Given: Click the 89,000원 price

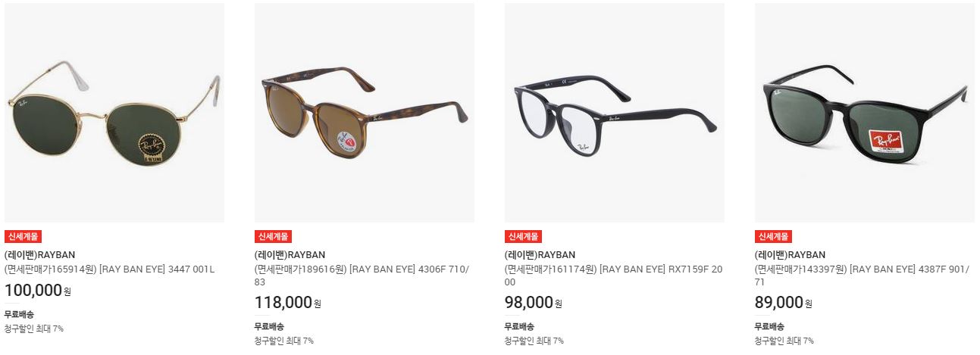Looking at the screenshot, I should tap(784, 303).
